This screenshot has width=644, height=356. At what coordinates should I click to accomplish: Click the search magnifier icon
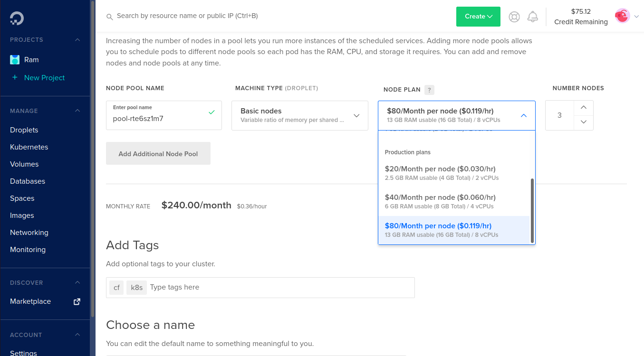[x=110, y=17]
